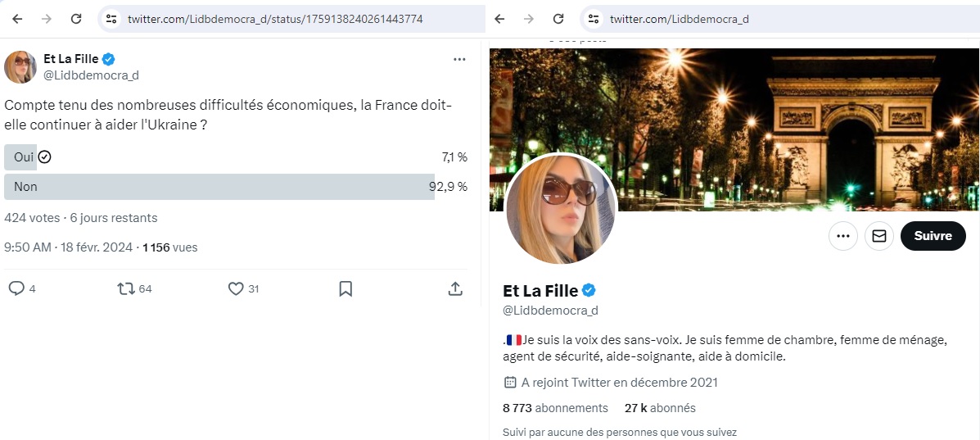Click the reply icon under the tweet
This screenshot has width=980, height=440.
pyautogui.click(x=16, y=288)
